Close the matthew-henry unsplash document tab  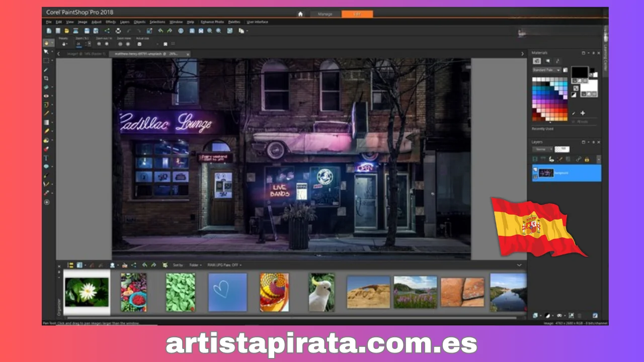point(188,54)
